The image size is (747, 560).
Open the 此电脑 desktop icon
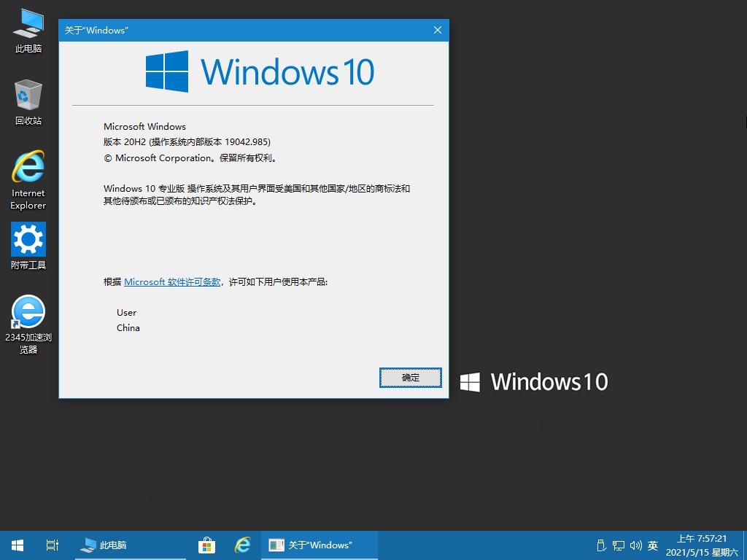28,31
